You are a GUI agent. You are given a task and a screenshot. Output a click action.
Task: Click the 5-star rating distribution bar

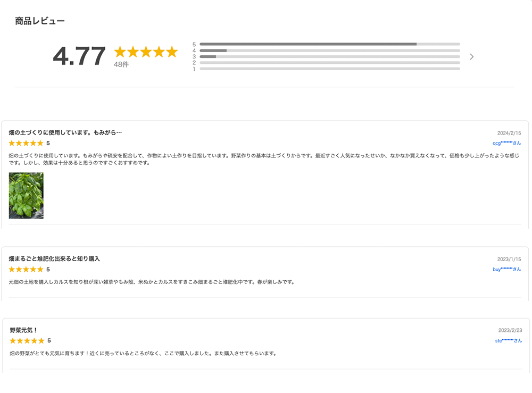(330, 44)
